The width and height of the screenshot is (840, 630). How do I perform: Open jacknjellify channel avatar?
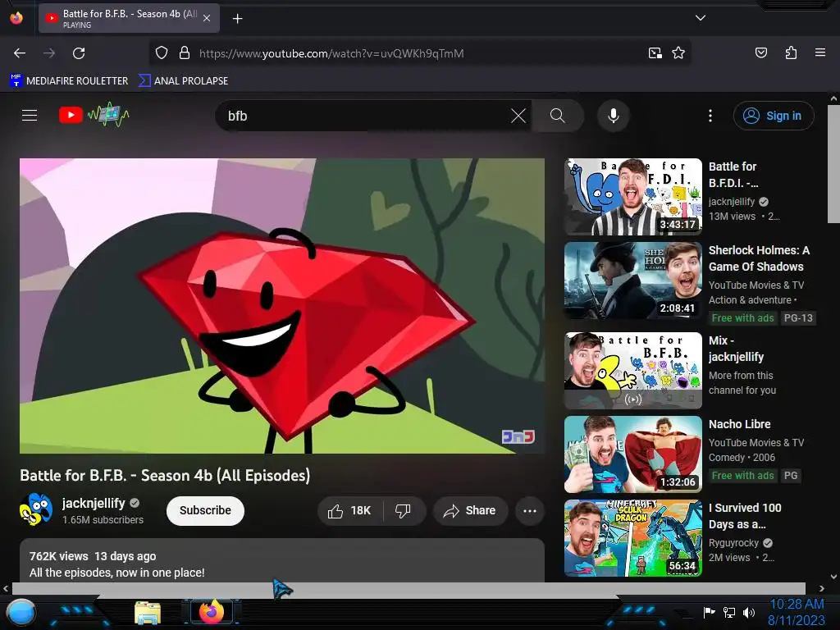click(x=36, y=509)
